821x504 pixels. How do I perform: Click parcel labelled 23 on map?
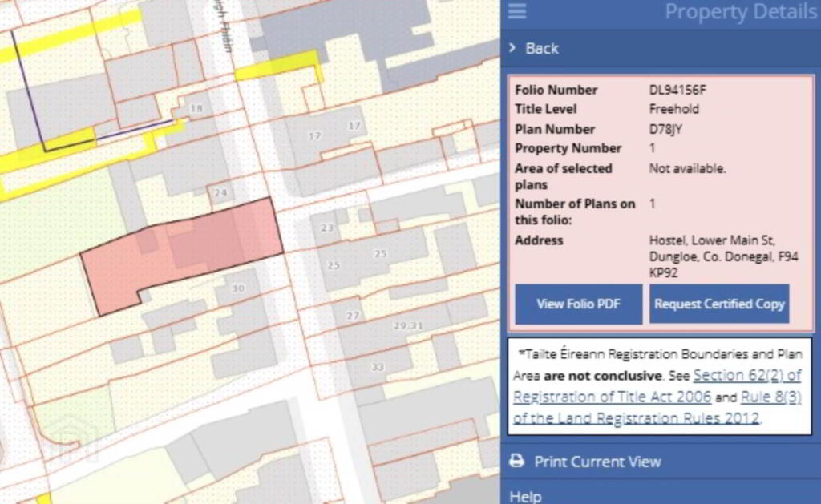click(327, 228)
